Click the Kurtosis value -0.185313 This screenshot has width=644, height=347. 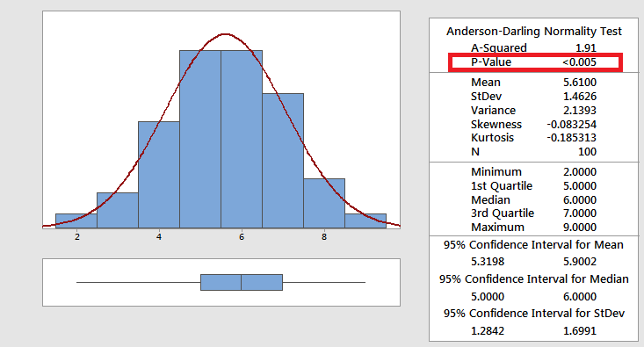pos(572,138)
